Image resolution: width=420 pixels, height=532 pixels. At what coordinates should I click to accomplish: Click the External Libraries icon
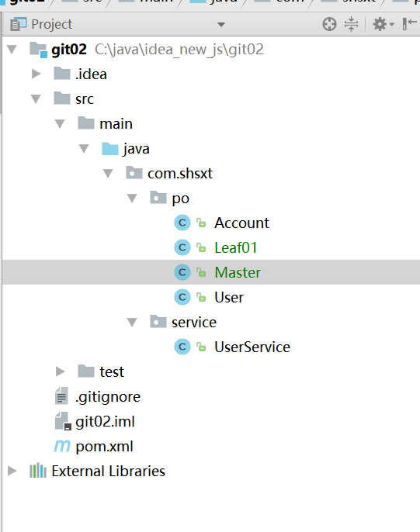click(38, 471)
